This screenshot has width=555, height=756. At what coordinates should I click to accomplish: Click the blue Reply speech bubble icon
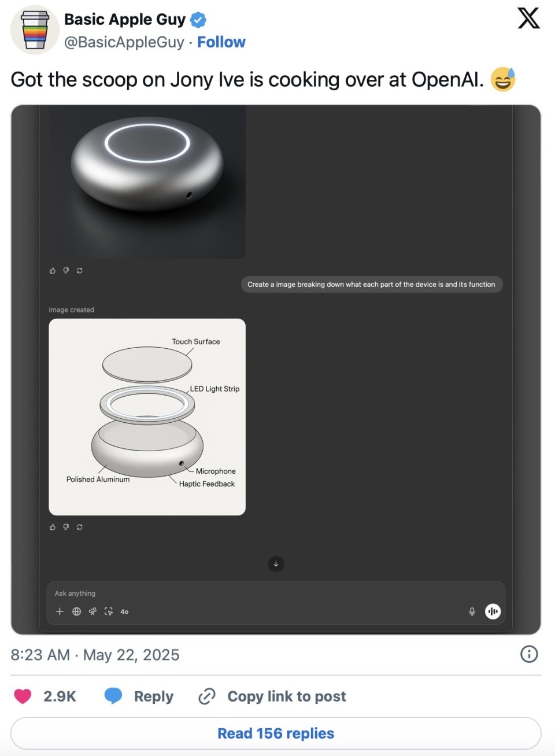click(113, 696)
